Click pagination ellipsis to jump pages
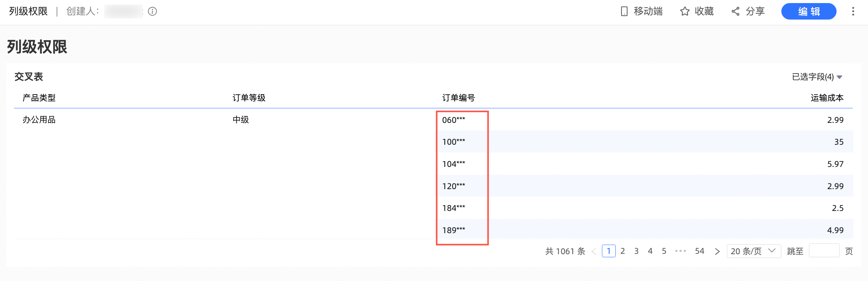The image size is (868, 281). click(681, 251)
